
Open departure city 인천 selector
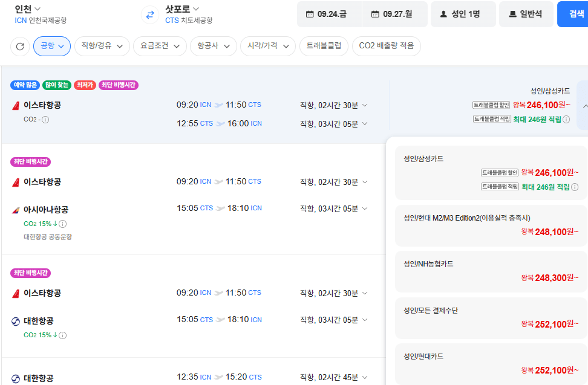tap(27, 8)
